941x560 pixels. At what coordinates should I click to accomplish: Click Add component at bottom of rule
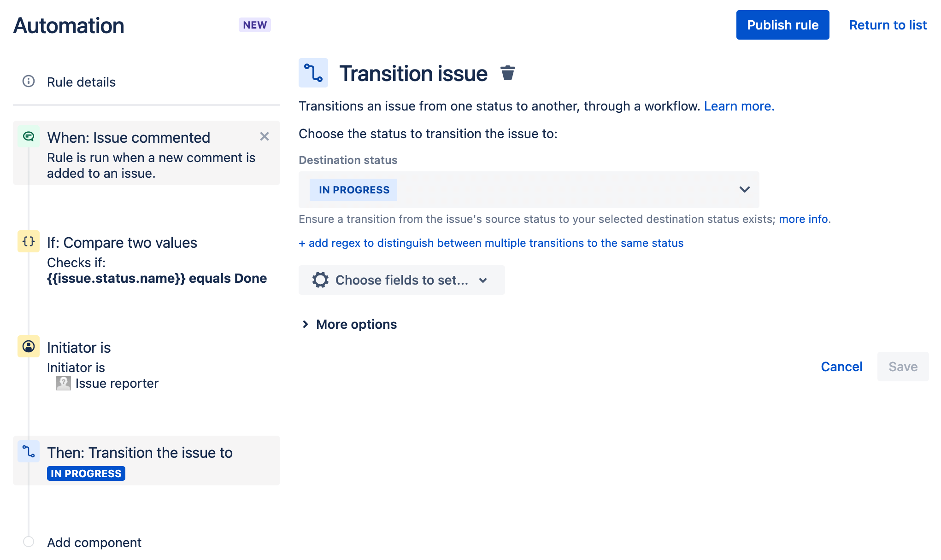tap(94, 542)
